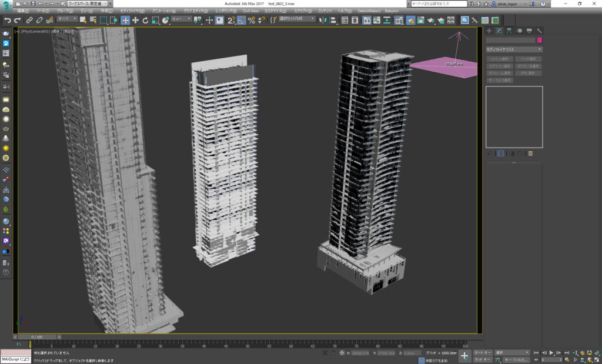The height and width of the screenshot is (364, 602).
Task: Open the Utilities panel wrench icon
Action: pyautogui.click(x=539, y=31)
